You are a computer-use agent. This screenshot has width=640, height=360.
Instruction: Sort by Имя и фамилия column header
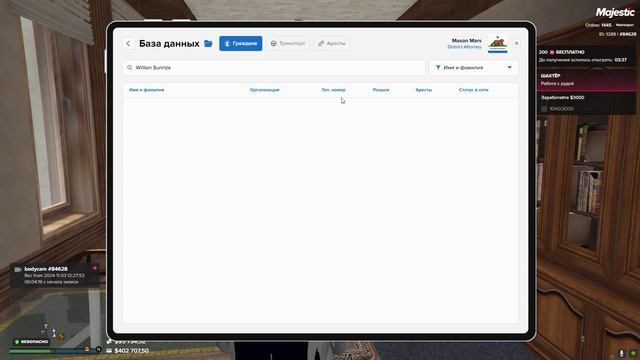147,90
